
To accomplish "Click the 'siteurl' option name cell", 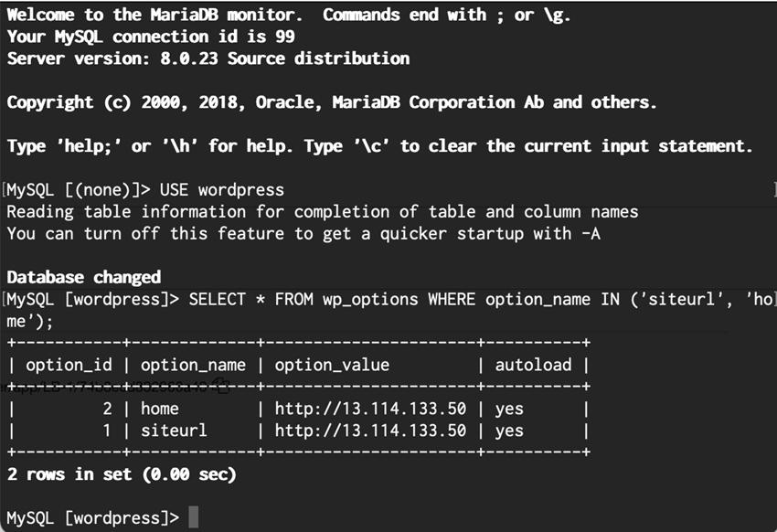I will coord(174,431).
